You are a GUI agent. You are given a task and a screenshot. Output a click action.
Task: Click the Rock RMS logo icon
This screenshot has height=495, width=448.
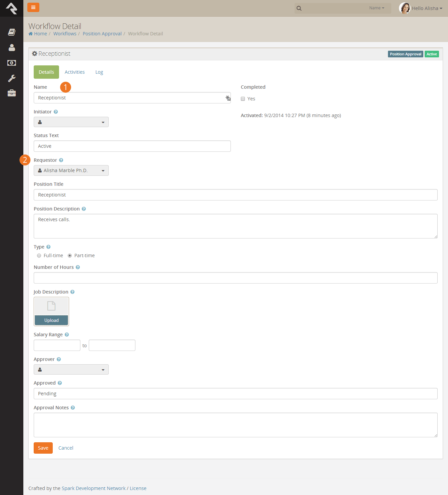pyautogui.click(x=12, y=8)
